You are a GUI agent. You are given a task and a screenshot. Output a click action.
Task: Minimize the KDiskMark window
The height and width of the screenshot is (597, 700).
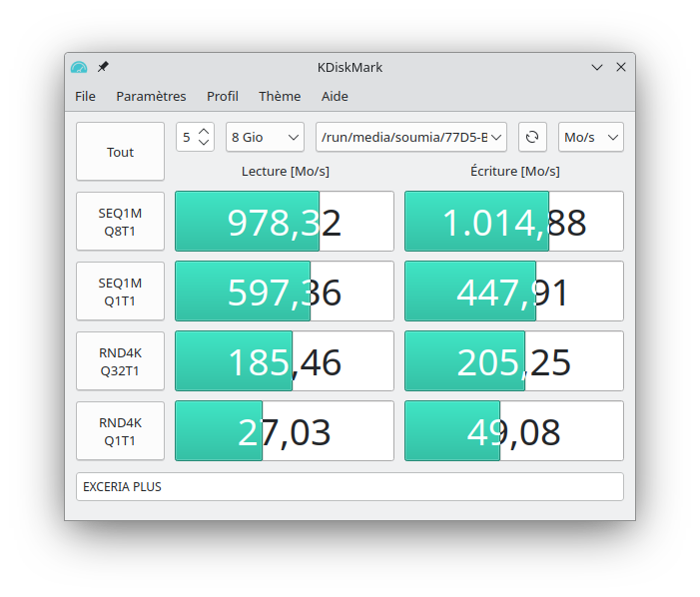click(x=597, y=67)
